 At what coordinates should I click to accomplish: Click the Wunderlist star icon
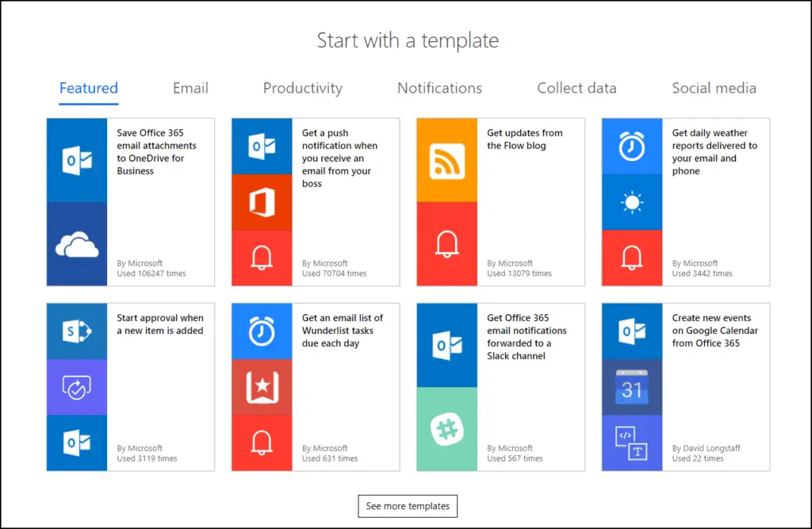262,387
